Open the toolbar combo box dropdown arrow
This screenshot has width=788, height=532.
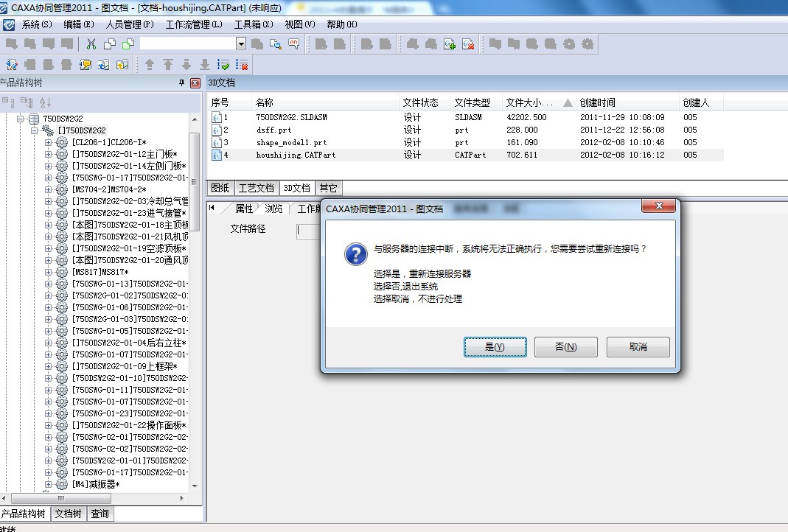click(x=241, y=43)
